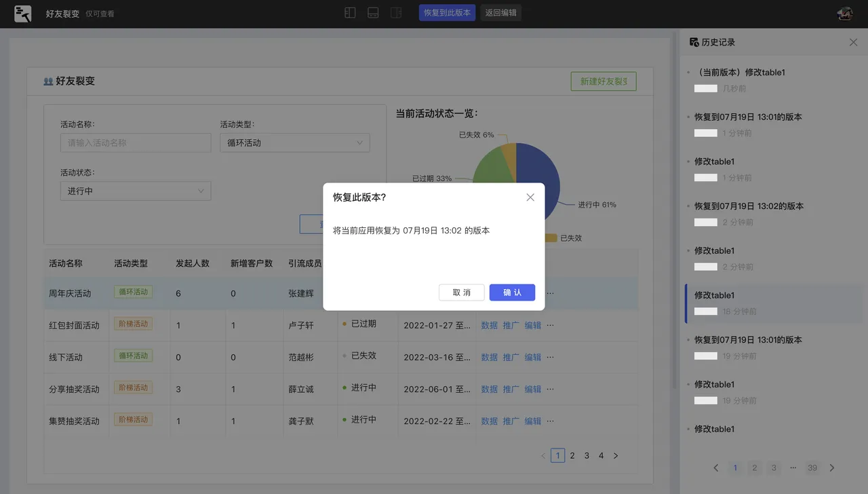Close the history records panel
This screenshot has width=868, height=494.
[853, 42]
